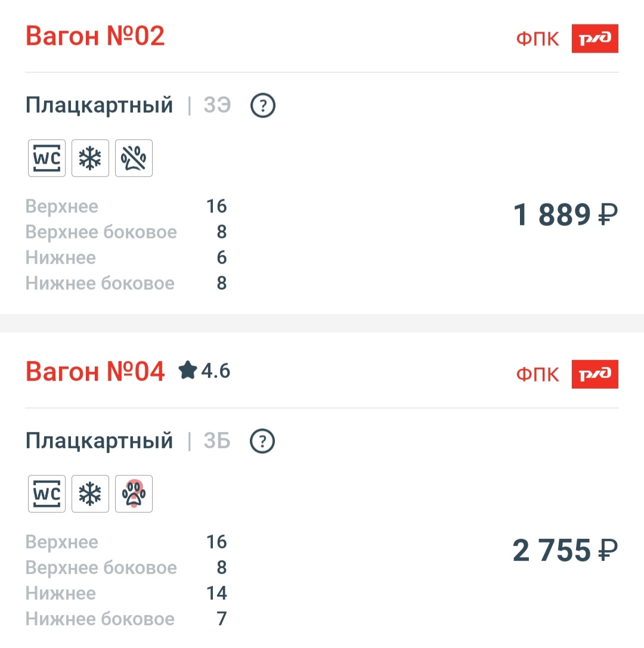644x648 pixels.
Task: Click the air conditioning snowflake in wagon №02
Action: pyautogui.click(x=90, y=159)
